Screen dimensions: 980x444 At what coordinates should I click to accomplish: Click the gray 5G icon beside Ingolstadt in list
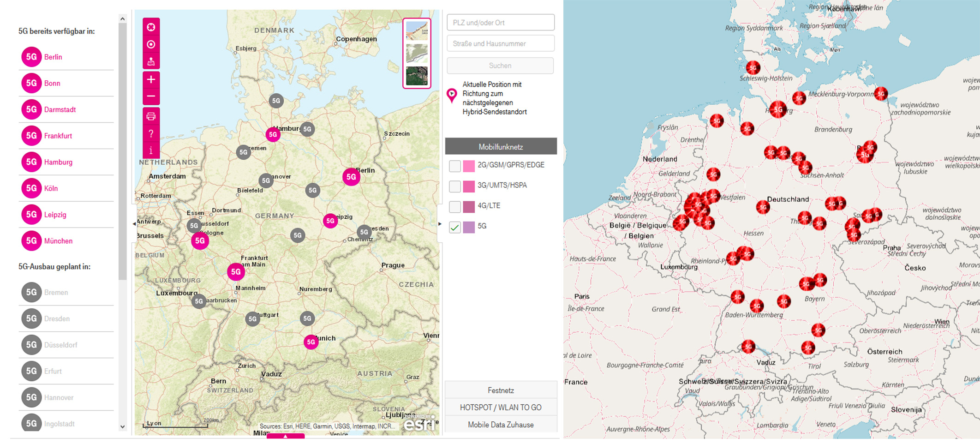[31, 423]
